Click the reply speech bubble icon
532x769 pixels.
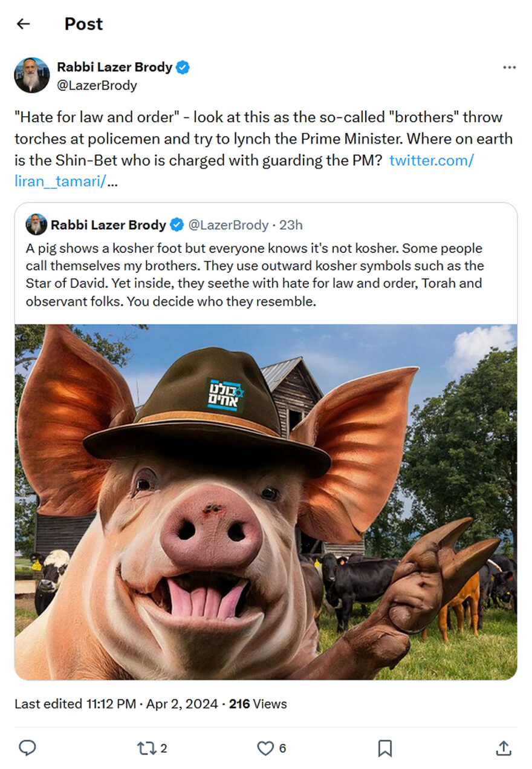tap(27, 748)
